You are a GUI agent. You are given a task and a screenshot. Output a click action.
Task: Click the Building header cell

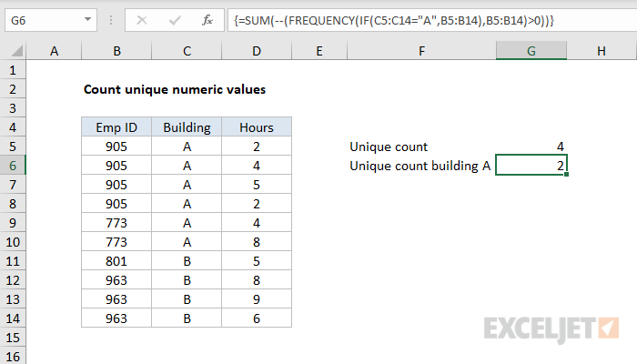[187, 127]
